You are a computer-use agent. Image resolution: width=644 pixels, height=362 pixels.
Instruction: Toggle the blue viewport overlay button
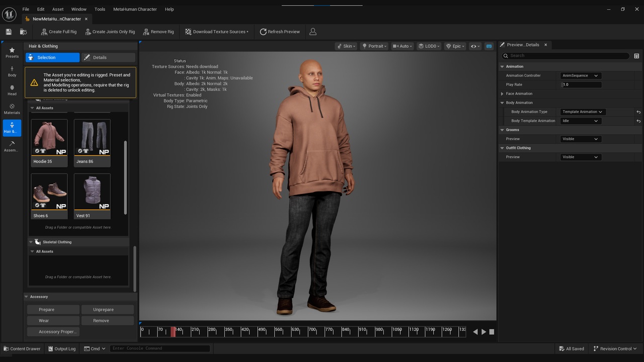coord(489,46)
